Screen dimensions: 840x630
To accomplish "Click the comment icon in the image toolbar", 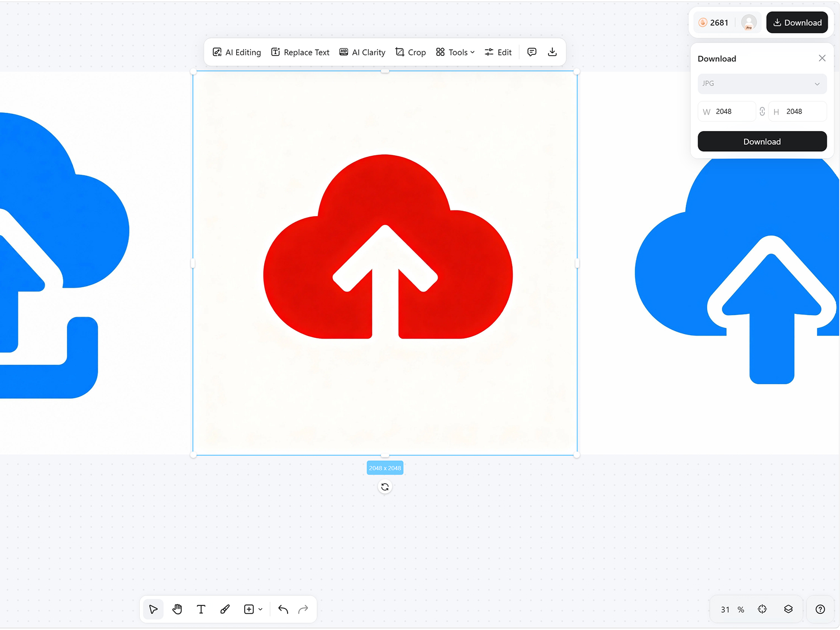I will (x=532, y=52).
